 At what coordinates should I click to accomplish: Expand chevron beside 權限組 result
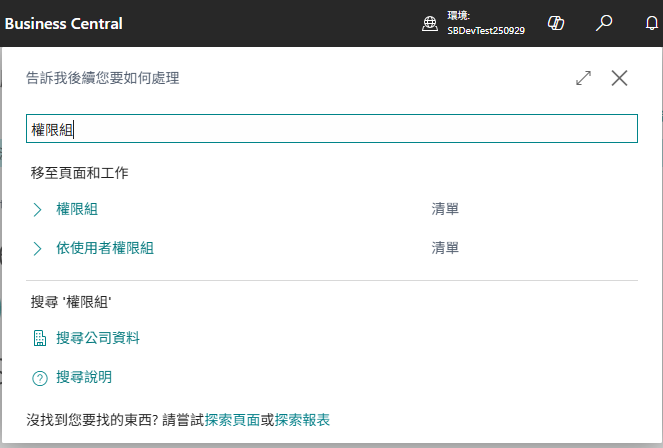[37, 210]
